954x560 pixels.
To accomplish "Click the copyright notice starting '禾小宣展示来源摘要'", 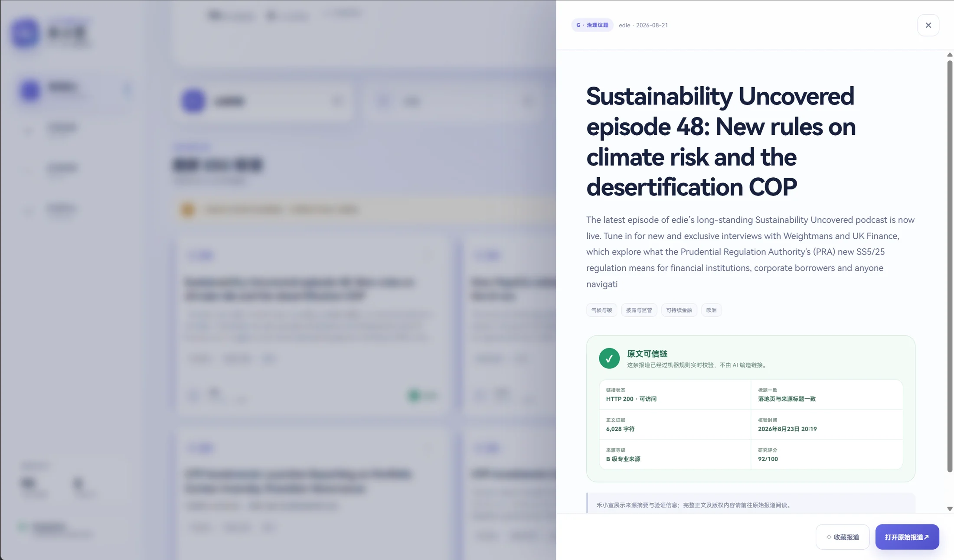I will tap(694, 505).
